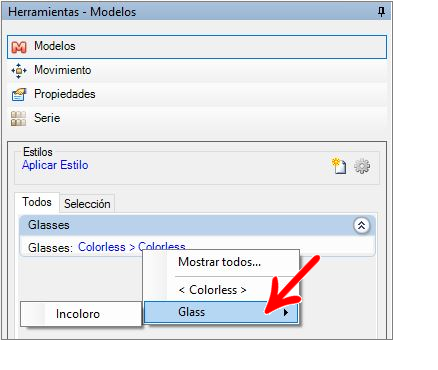Open the Propiedades tools section
The height and width of the screenshot is (370, 438).
point(197,95)
